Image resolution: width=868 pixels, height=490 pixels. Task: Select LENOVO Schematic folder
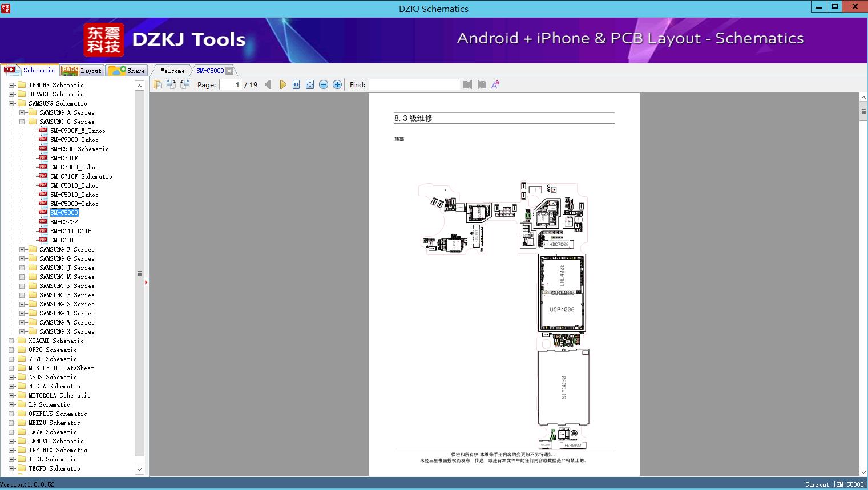[x=56, y=441]
